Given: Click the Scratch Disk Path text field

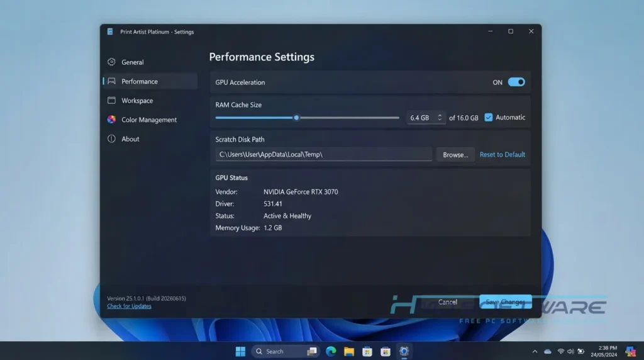Looking at the screenshot, I should (x=324, y=155).
